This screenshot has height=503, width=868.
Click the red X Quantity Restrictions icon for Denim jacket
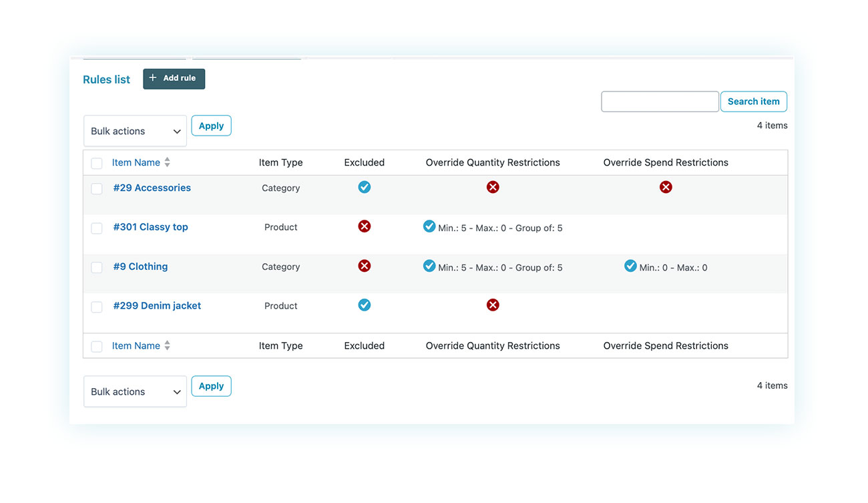493,305
